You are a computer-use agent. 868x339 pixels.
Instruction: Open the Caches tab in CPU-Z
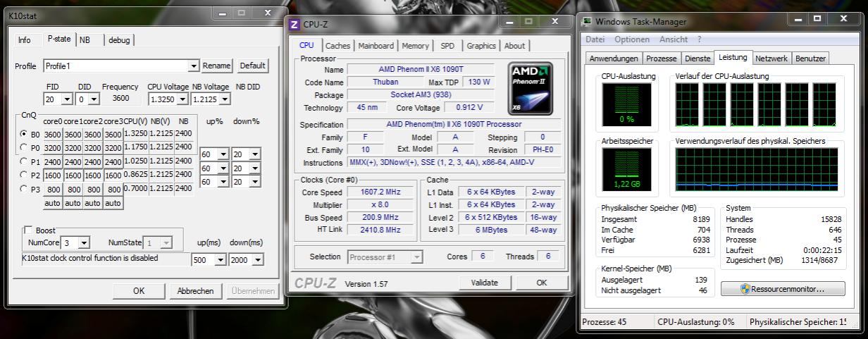[337, 46]
